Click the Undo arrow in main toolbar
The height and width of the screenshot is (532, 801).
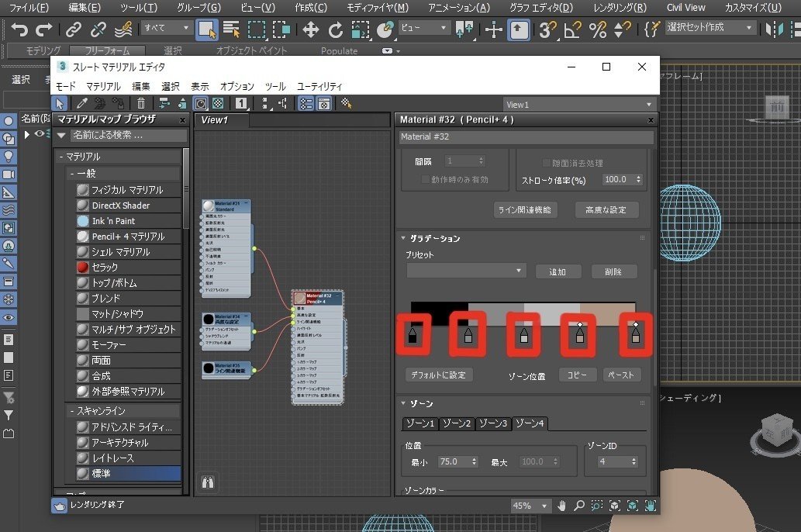point(19,30)
